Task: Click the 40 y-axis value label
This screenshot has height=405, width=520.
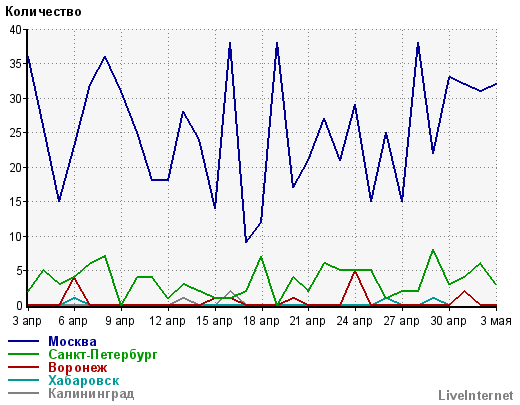Action: 16,30
